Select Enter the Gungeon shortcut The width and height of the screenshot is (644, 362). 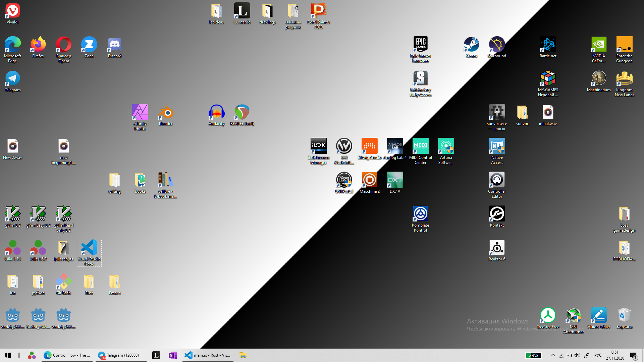tap(625, 50)
